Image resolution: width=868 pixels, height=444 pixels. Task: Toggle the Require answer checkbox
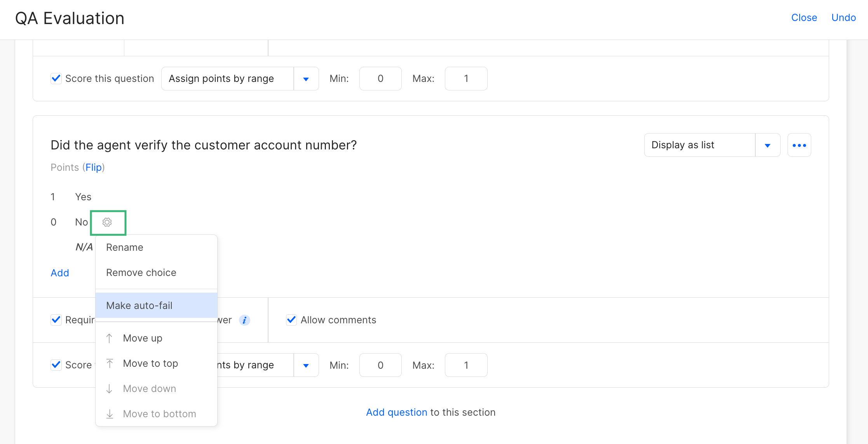click(56, 320)
